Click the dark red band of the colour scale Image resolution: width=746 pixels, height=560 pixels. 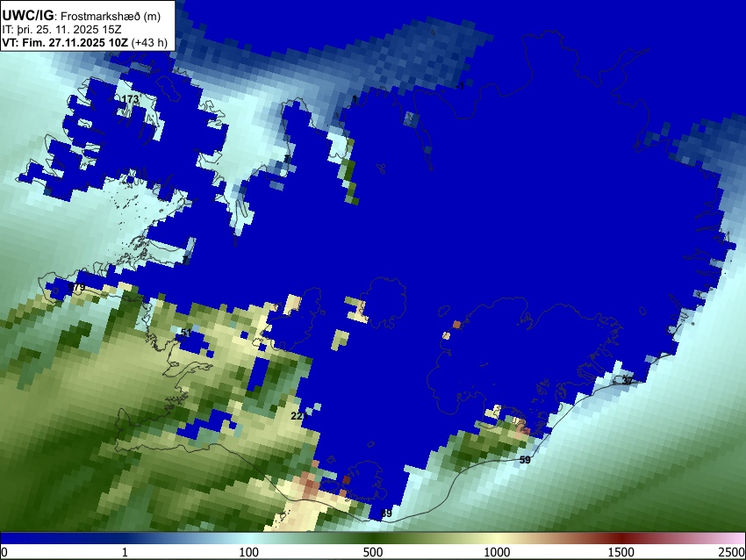[x=621, y=538]
